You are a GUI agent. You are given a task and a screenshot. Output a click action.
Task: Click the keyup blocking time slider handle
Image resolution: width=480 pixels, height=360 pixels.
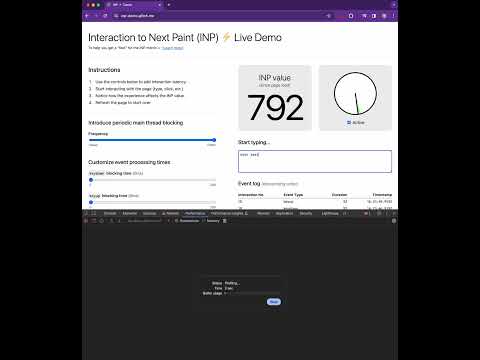[91, 202]
